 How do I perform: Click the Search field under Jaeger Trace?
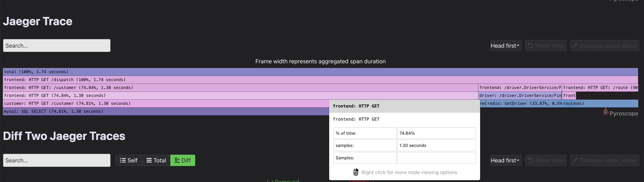pos(56,45)
